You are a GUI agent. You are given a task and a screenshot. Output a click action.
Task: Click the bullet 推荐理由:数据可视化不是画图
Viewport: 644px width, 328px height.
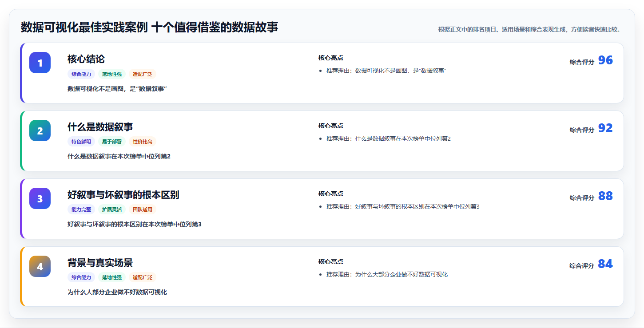[386, 71]
